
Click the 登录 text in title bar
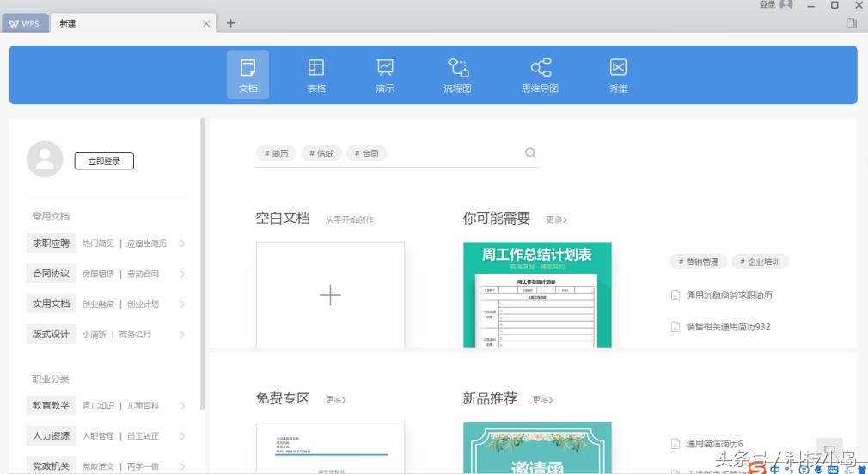[x=767, y=4]
